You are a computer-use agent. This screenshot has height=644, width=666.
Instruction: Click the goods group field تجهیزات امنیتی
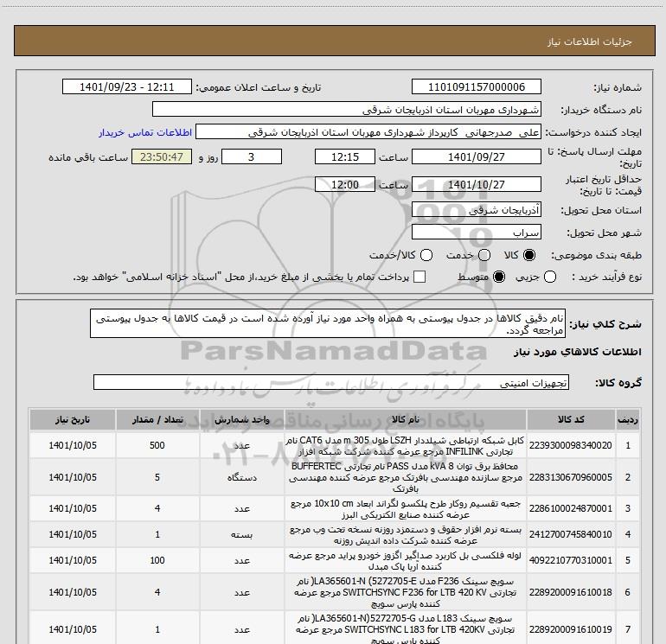coord(331,382)
